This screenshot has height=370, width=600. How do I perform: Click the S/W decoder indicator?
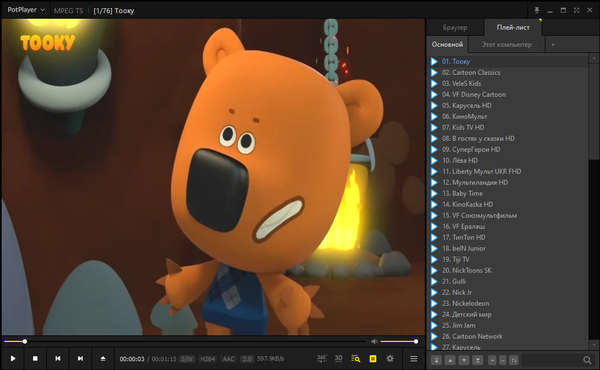187,359
